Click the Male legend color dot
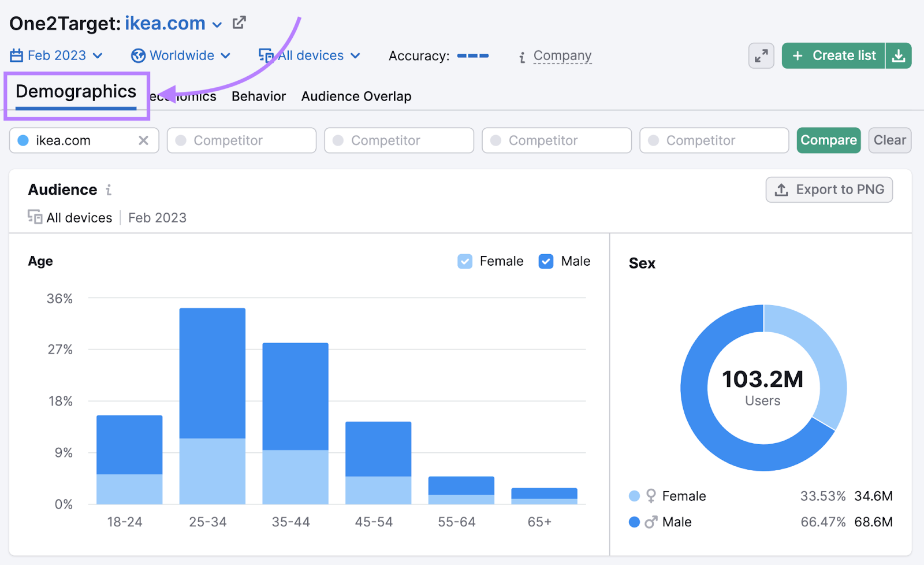 [x=634, y=522]
